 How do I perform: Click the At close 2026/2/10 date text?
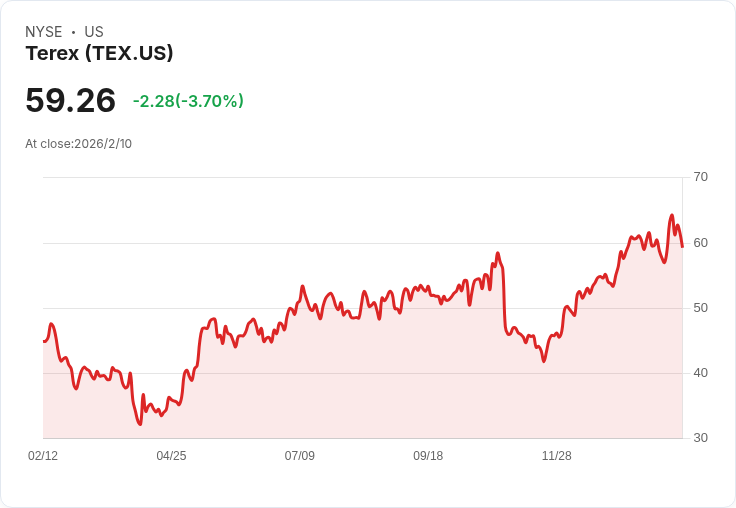point(78,144)
